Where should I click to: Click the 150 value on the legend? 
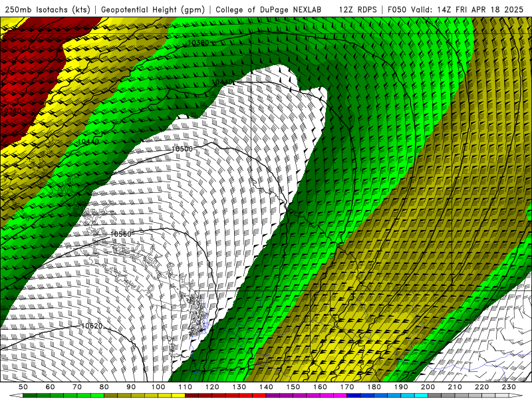[293, 387]
